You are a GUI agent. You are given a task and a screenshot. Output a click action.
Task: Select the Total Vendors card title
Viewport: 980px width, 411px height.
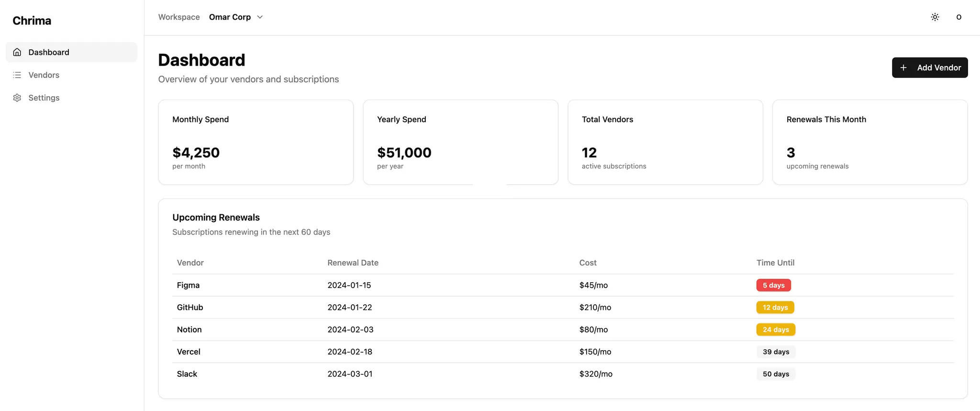pyautogui.click(x=607, y=120)
